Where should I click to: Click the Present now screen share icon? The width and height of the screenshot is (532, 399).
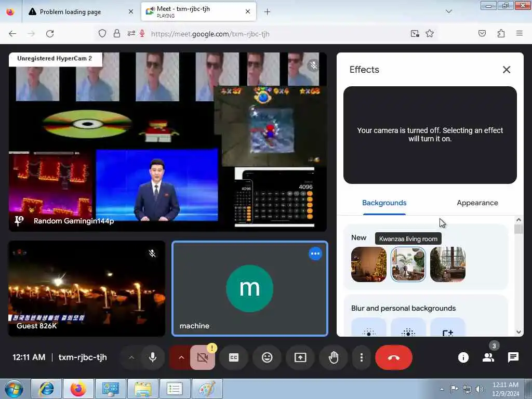[300, 357]
